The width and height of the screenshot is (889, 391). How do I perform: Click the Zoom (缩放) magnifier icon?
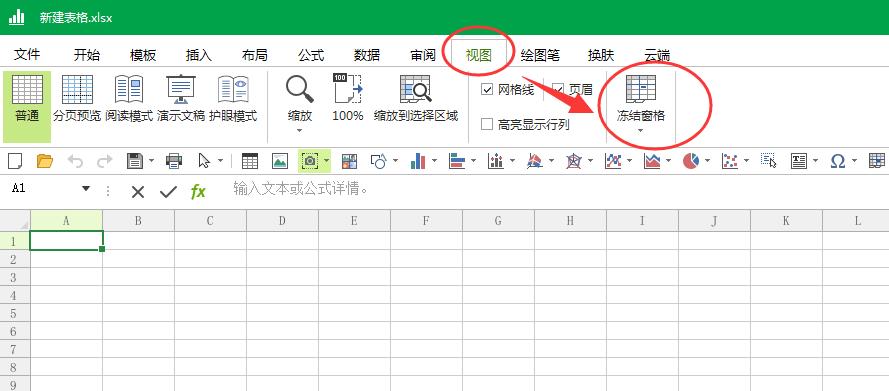pyautogui.click(x=299, y=89)
